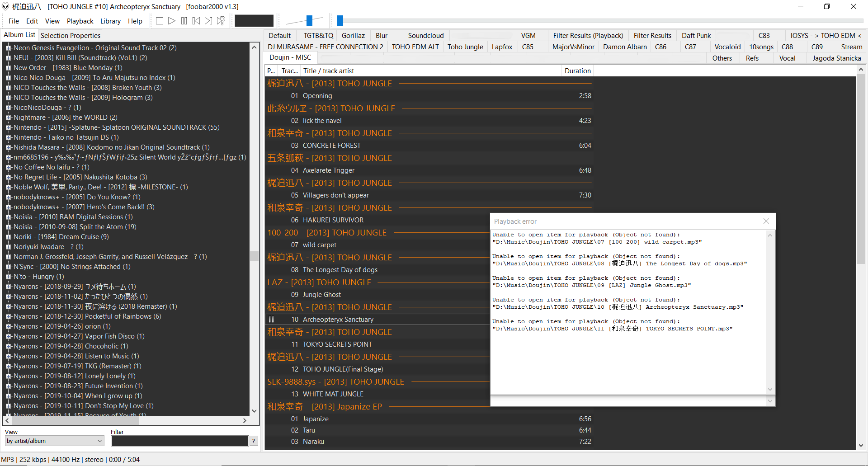The width and height of the screenshot is (868, 466).
Task: Open the Damon Albarn playlist tab
Action: tap(625, 47)
